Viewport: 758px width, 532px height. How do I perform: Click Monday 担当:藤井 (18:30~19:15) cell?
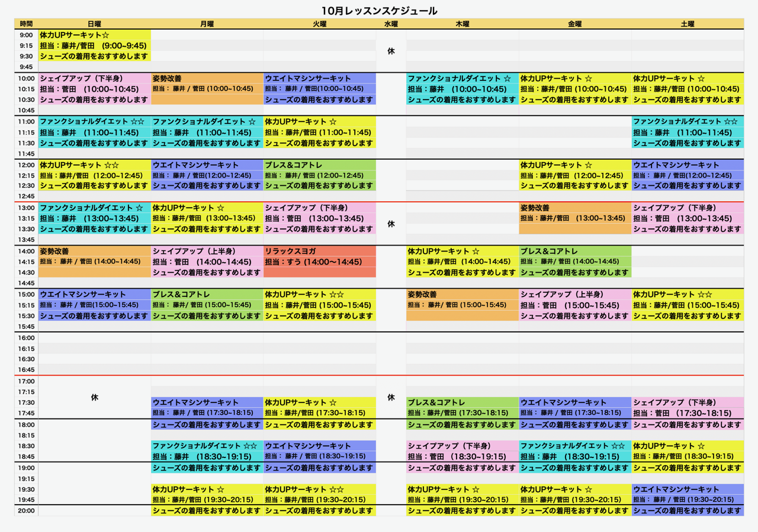207,456
